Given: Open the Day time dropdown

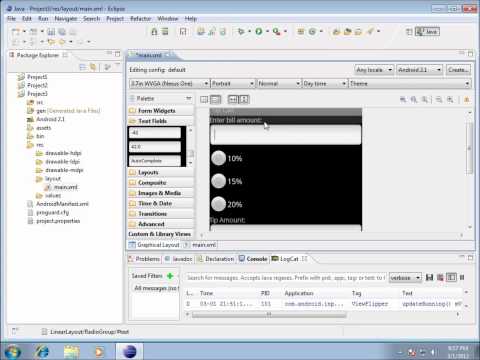Looking at the screenshot, I should pos(325,83).
